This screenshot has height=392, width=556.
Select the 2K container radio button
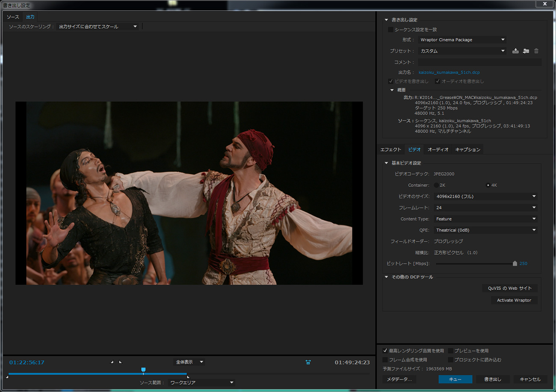click(x=436, y=185)
